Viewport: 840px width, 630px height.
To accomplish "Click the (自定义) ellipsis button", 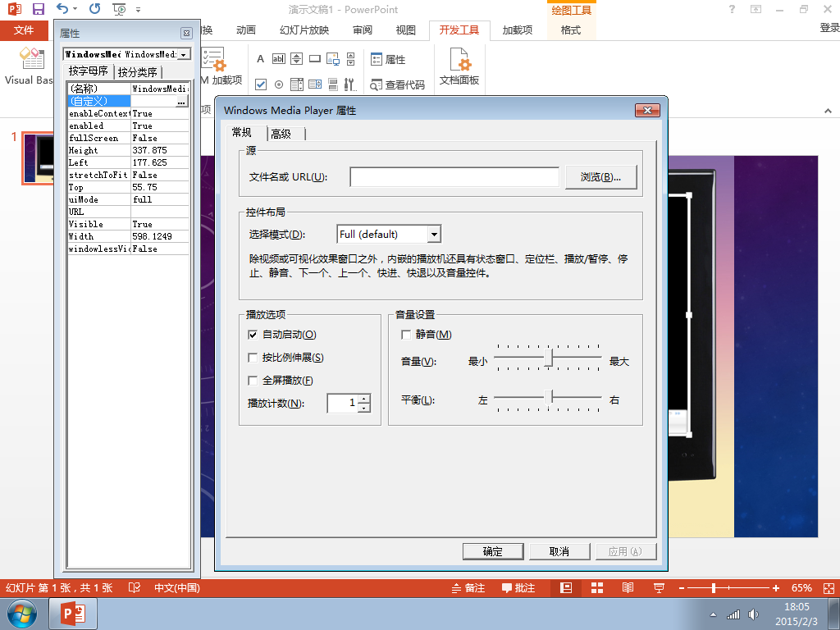I will [x=181, y=101].
